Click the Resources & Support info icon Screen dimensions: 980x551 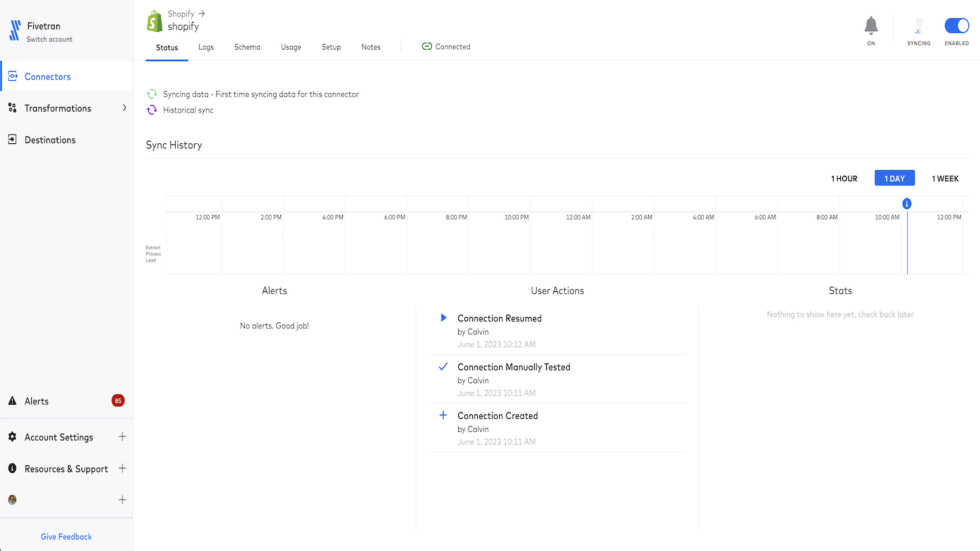[12, 468]
